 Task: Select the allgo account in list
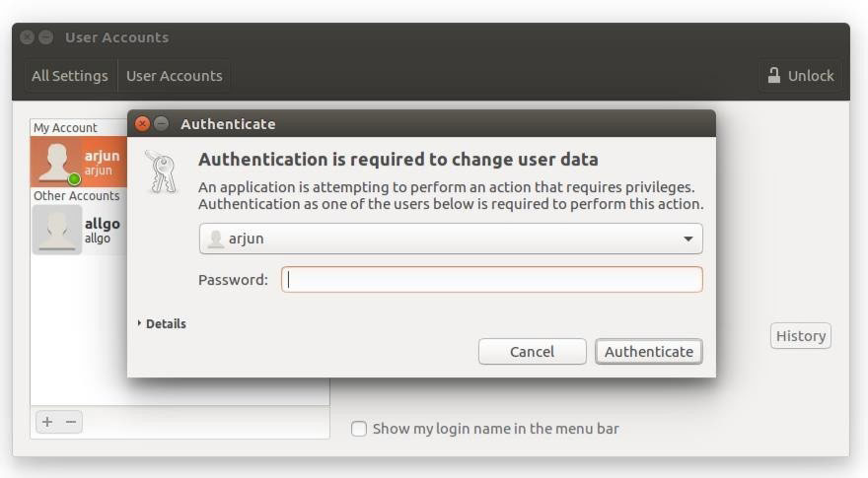click(102, 231)
